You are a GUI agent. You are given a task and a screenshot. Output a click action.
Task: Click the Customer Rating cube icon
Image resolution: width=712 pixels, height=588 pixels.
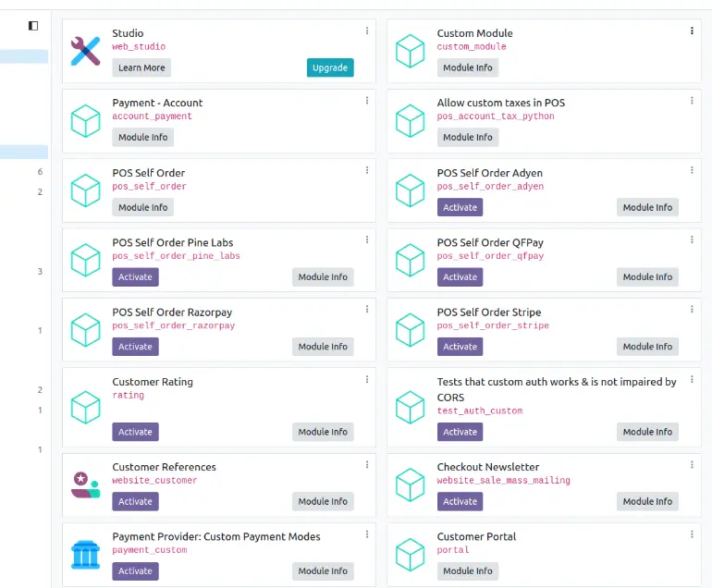coord(86,407)
